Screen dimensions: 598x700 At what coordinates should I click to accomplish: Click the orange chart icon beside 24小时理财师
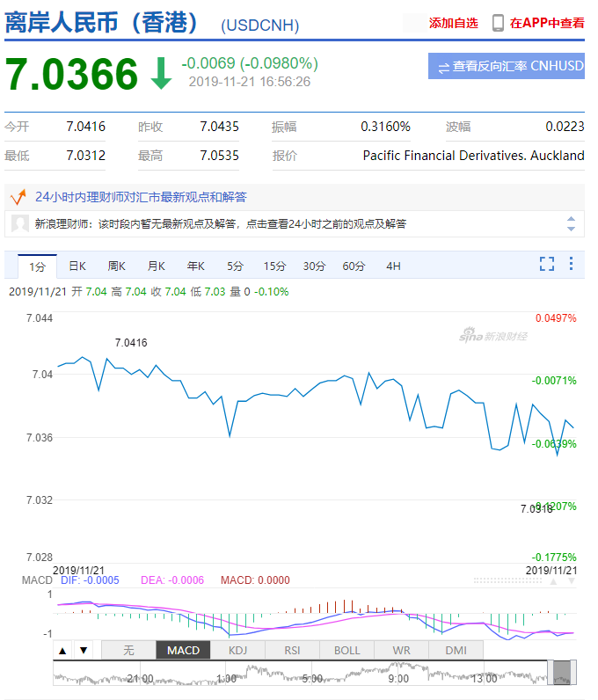pos(17,197)
